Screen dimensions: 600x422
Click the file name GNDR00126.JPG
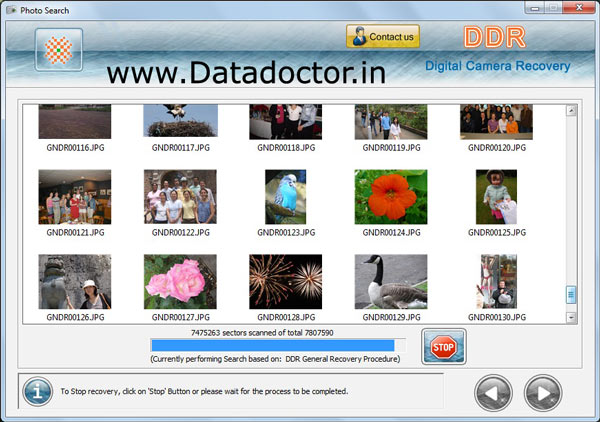point(75,318)
